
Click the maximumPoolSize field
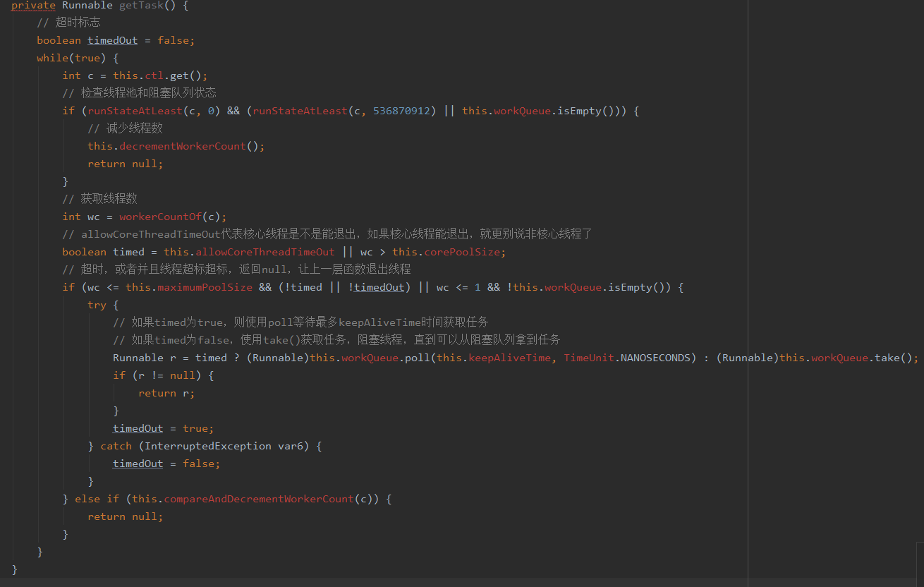tap(205, 287)
